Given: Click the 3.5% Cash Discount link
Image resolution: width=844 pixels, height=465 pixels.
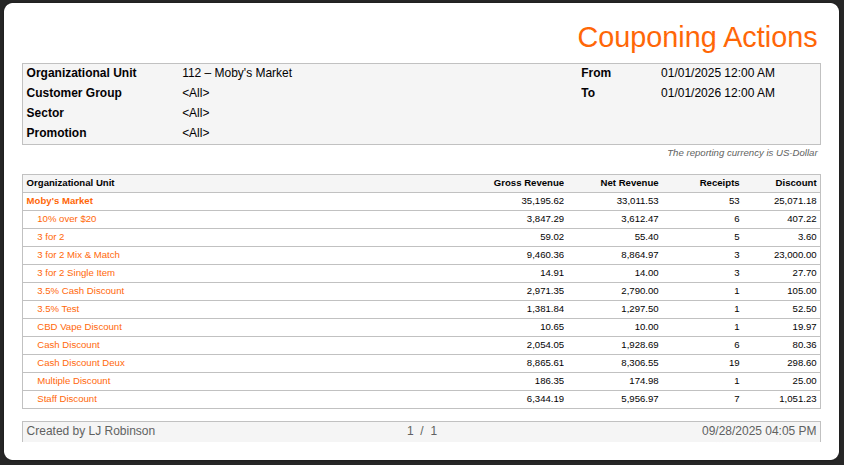Looking at the screenshot, I should point(80,291).
